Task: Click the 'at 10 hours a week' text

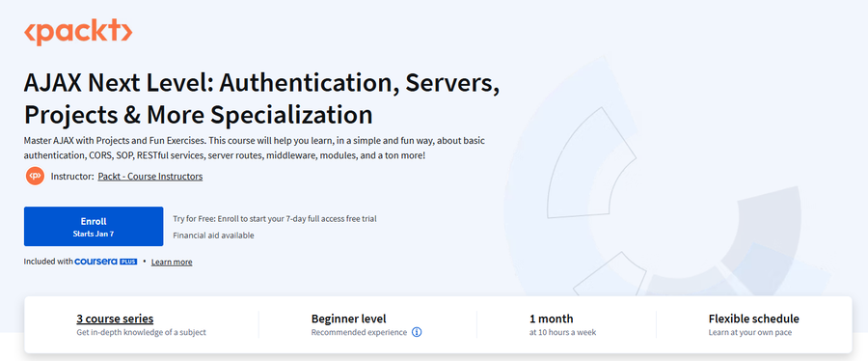Action: tap(562, 333)
